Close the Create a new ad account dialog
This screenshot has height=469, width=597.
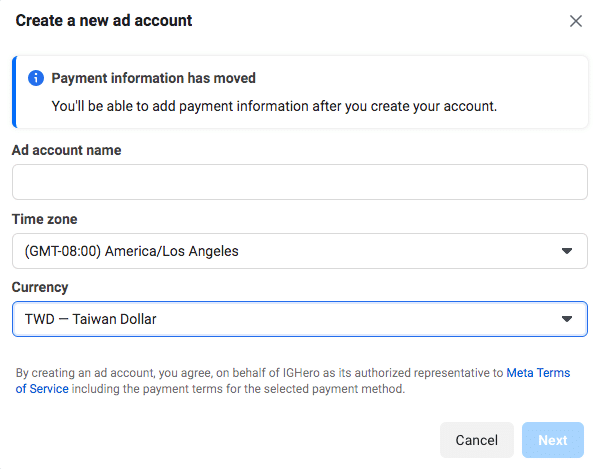coord(576,21)
